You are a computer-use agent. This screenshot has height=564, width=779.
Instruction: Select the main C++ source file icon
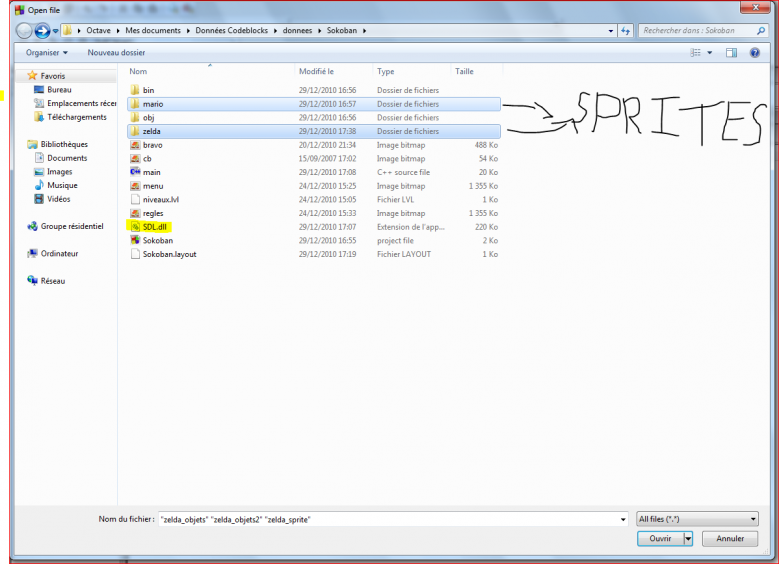(x=135, y=172)
